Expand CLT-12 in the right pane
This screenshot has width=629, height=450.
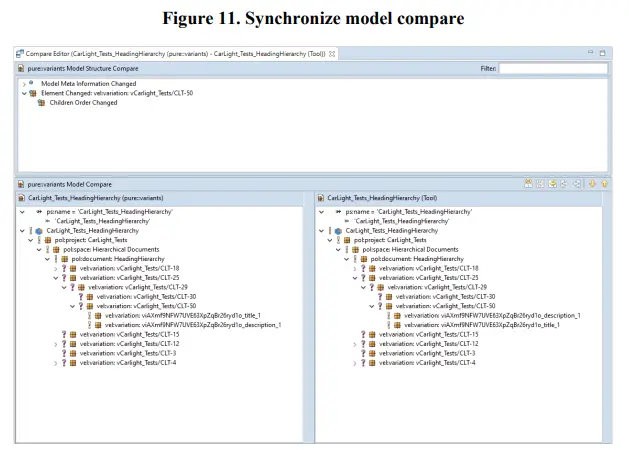click(355, 344)
